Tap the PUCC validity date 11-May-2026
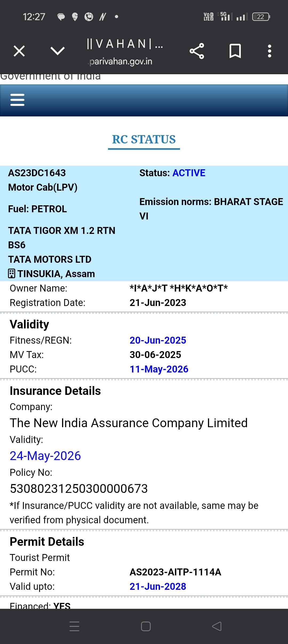The image size is (288, 644). pos(159,369)
